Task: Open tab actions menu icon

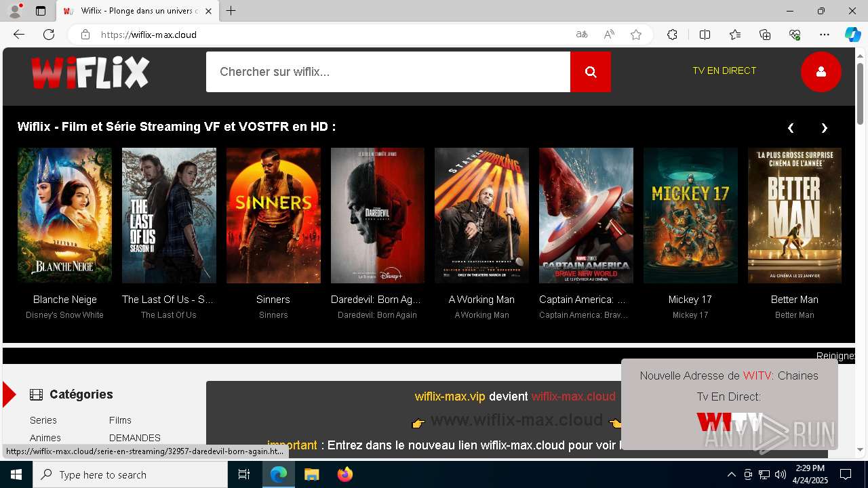Action: tap(41, 11)
